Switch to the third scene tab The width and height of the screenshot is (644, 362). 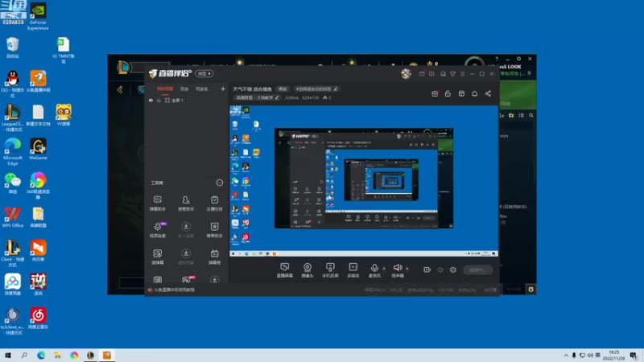coord(201,88)
